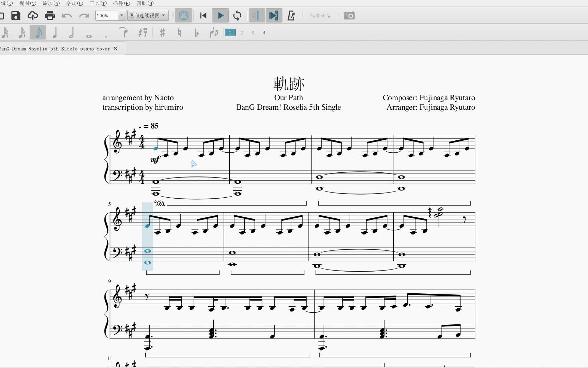This screenshot has width=588, height=368.
Task: Select quarter note duration
Action: [x=55, y=33]
